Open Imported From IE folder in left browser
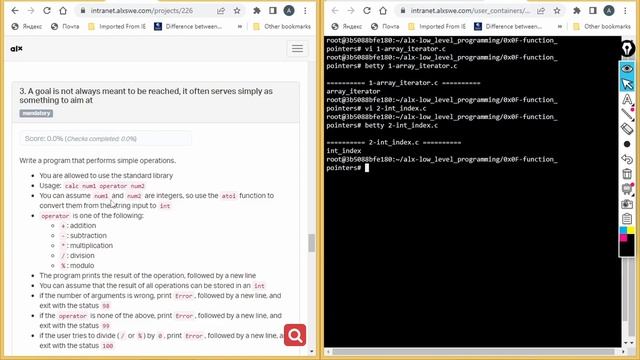 [117, 27]
